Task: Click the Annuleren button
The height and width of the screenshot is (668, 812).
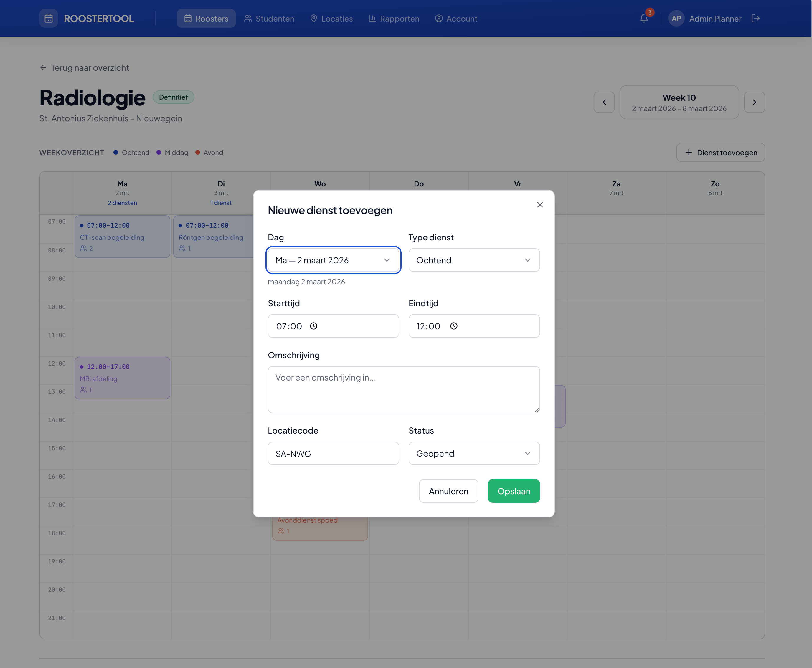Action: click(x=448, y=491)
